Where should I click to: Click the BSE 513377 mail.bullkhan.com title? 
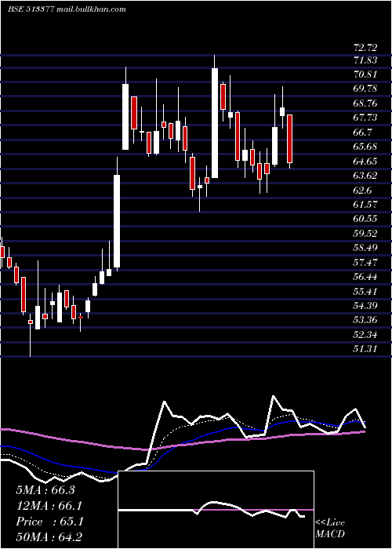point(67,9)
